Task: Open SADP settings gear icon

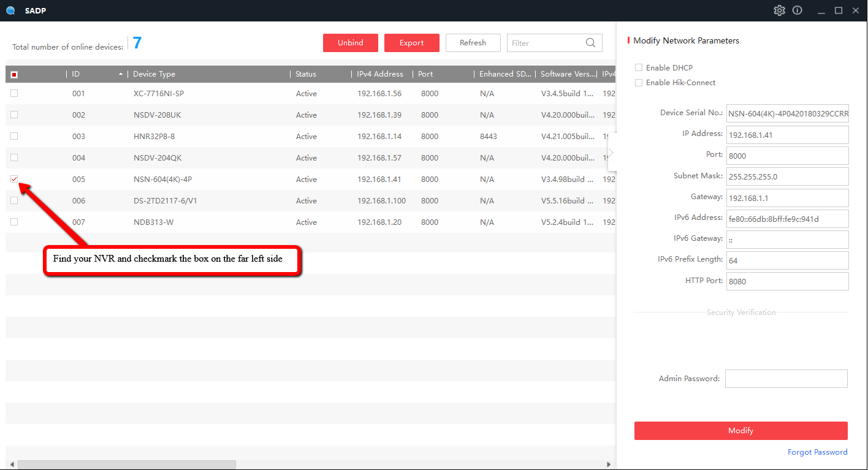Action: tap(779, 10)
